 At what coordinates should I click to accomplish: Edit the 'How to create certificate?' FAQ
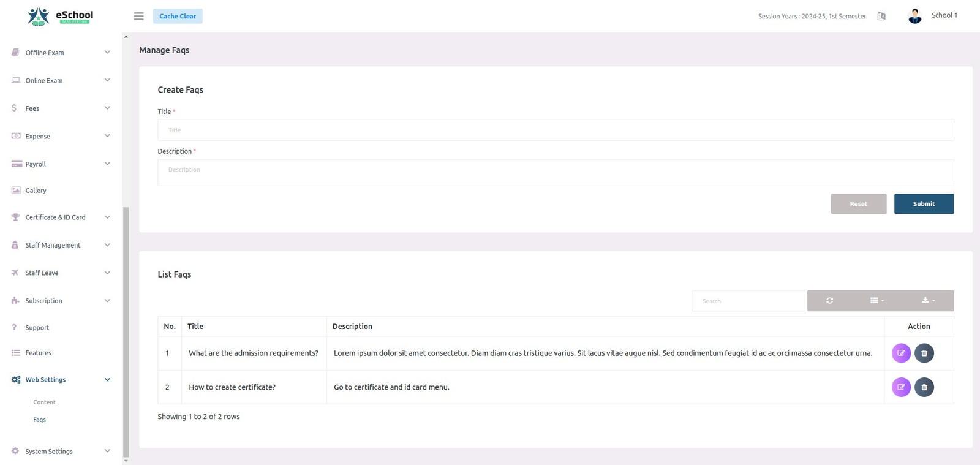coord(901,387)
